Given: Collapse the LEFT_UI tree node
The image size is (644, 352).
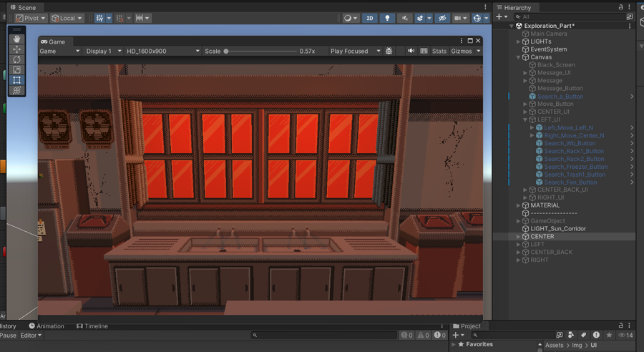Looking at the screenshot, I should 525,119.
